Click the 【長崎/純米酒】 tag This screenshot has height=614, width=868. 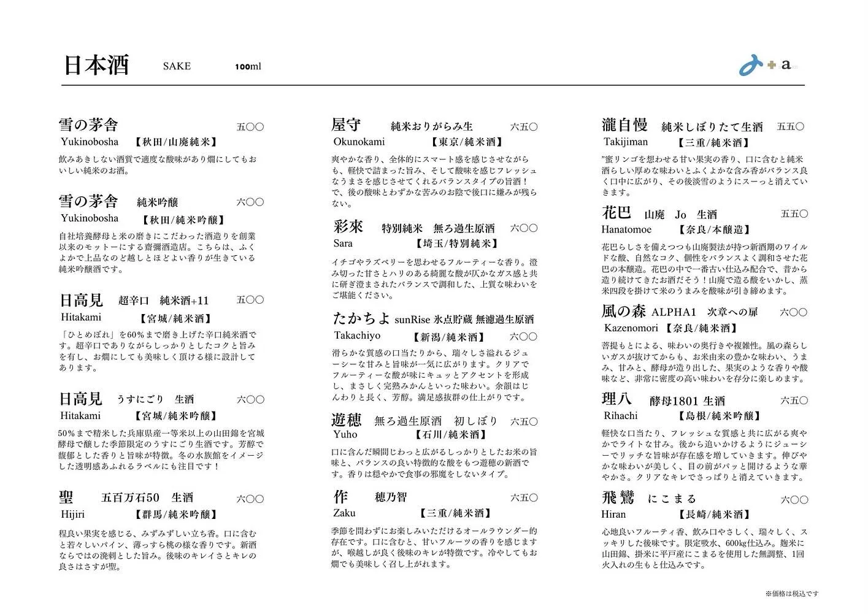tap(713, 515)
